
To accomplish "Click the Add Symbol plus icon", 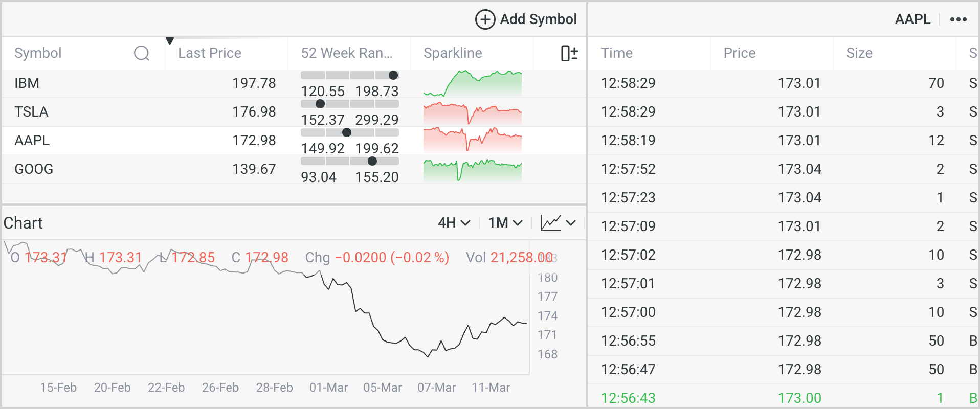I will [485, 19].
